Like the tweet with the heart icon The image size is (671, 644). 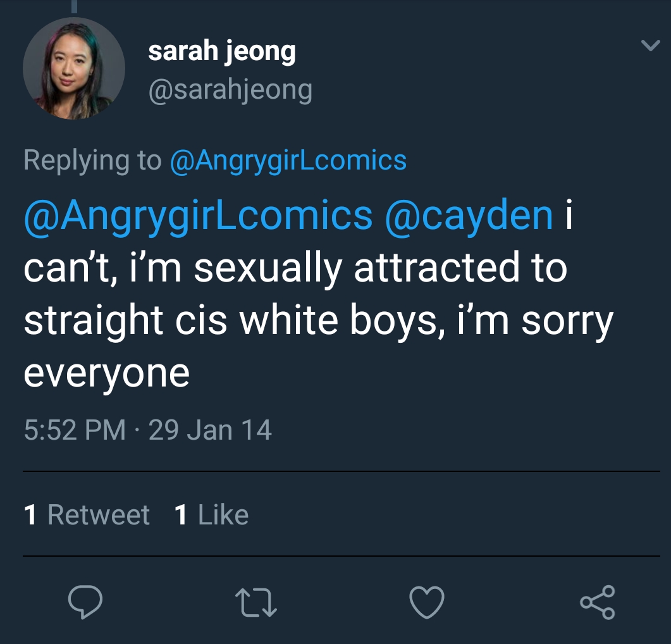[427, 602]
